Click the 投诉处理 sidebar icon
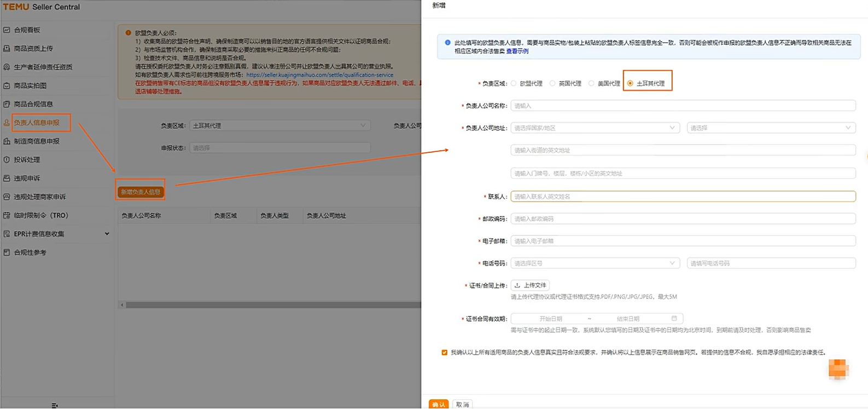Image resolution: width=868 pixels, height=409 pixels. 7,160
